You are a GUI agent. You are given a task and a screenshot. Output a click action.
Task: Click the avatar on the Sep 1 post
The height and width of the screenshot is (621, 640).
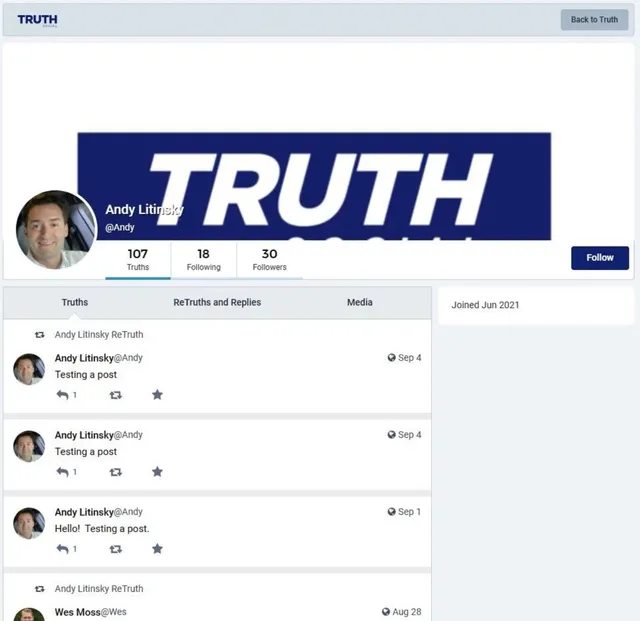tap(29, 524)
